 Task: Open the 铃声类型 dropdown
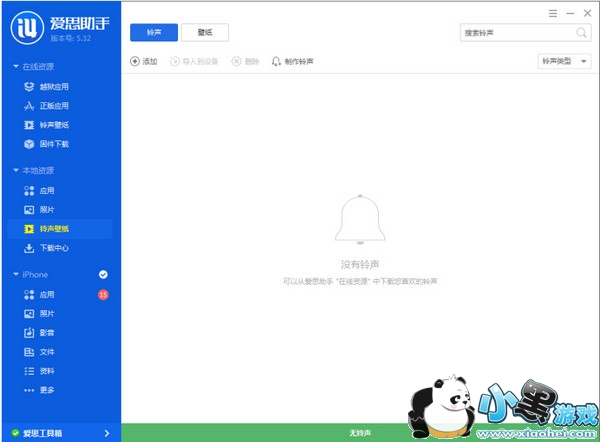point(564,61)
